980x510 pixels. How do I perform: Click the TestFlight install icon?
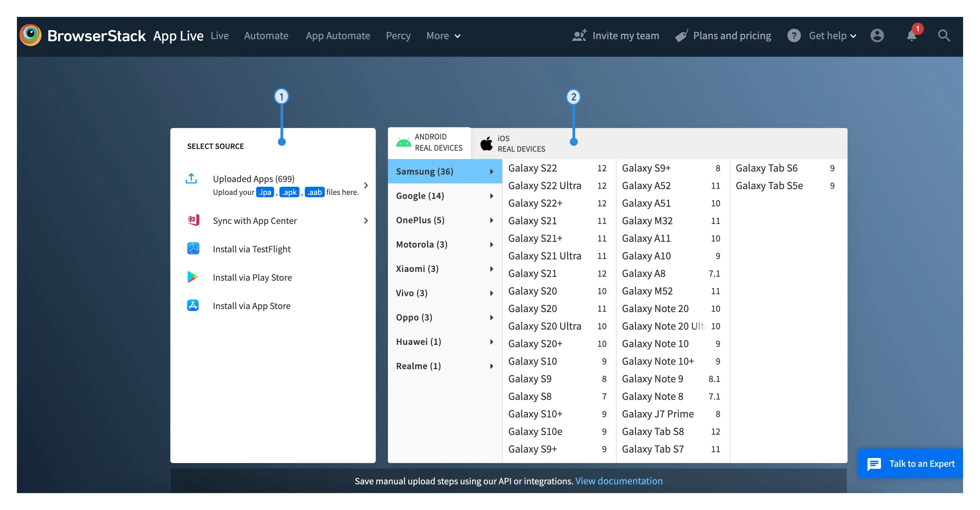(x=193, y=249)
